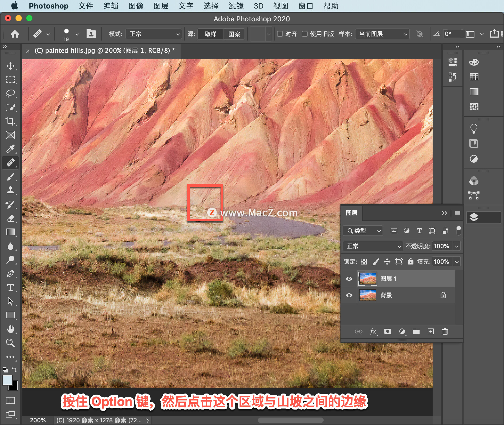Select the Blur tool

[x=10, y=246]
